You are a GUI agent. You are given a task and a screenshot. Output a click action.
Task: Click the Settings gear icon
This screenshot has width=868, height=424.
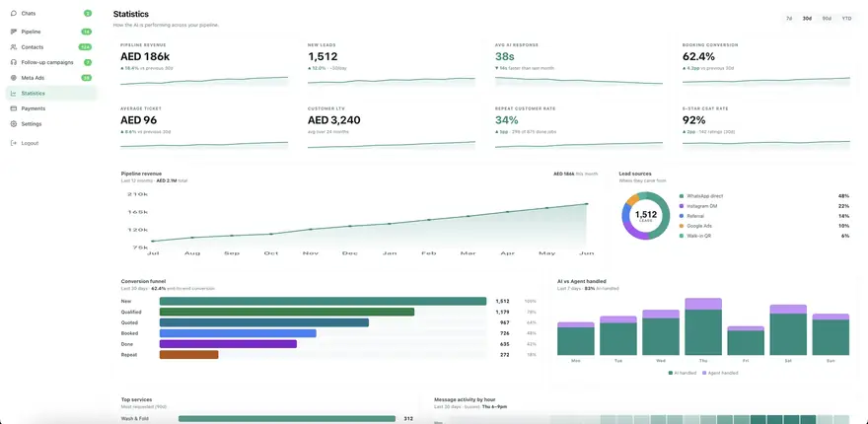click(14, 124)
